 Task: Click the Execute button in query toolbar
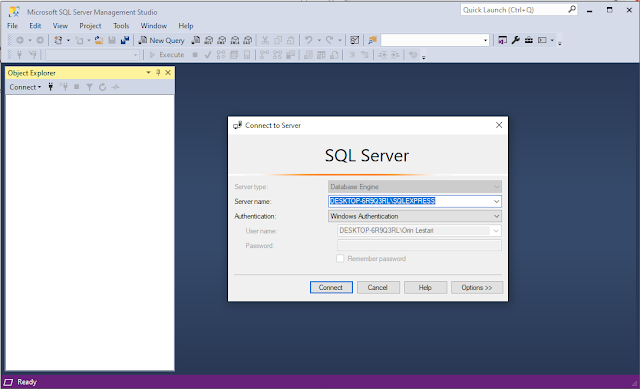tap(167, 55)
